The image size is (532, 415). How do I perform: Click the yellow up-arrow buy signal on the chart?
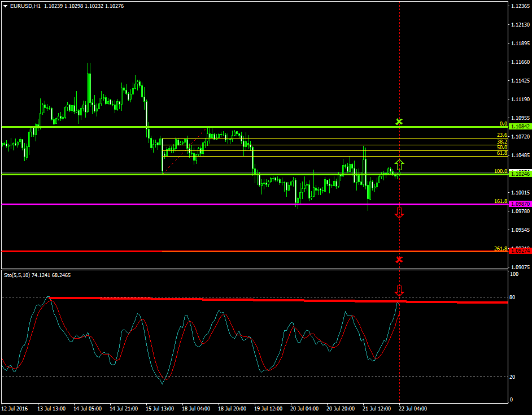[x=399, y=163]
